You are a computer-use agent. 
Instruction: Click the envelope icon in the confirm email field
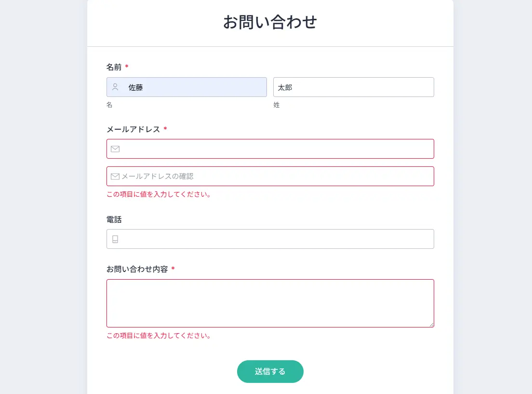115,177
